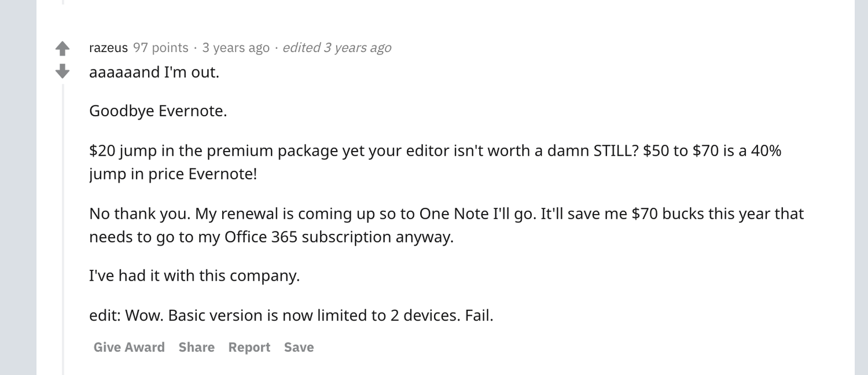Screen dimensions: 868x375
Task: Click "I've had it with this company."
Action: tap(194, 275)
